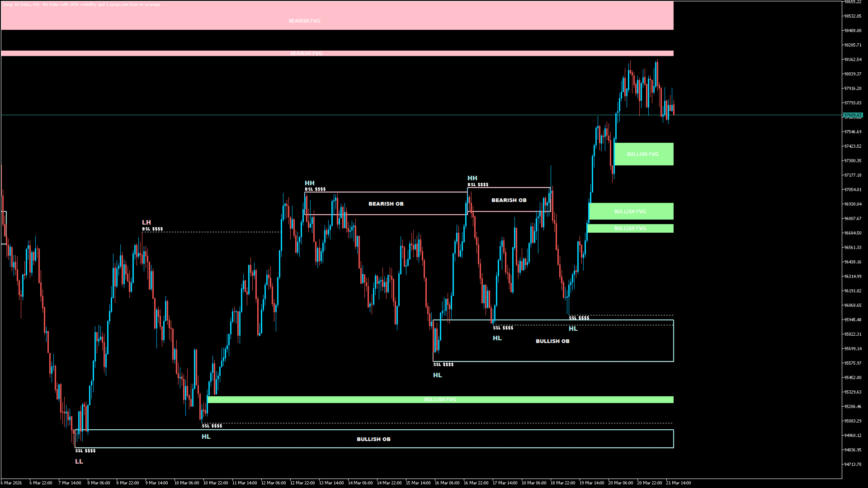868x488 pixels.
Task: Select the BULLISH FVG box near 97423
Action: [643, 154]
